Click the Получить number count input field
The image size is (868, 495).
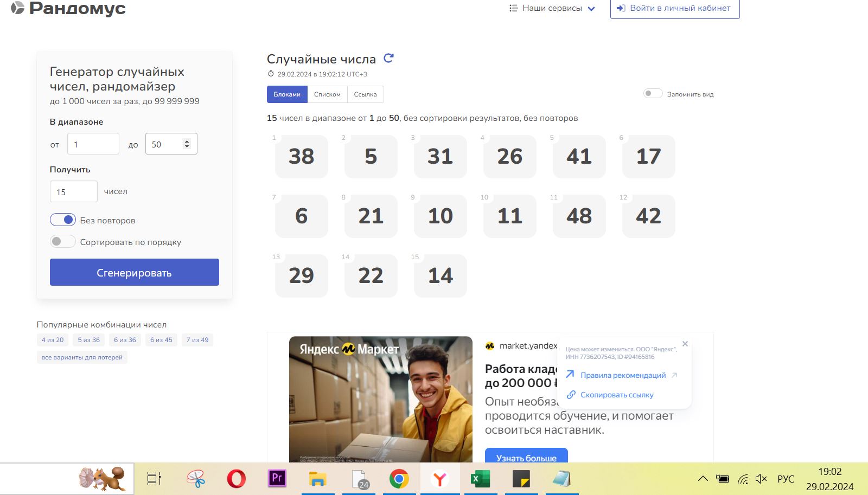(74, 192)
